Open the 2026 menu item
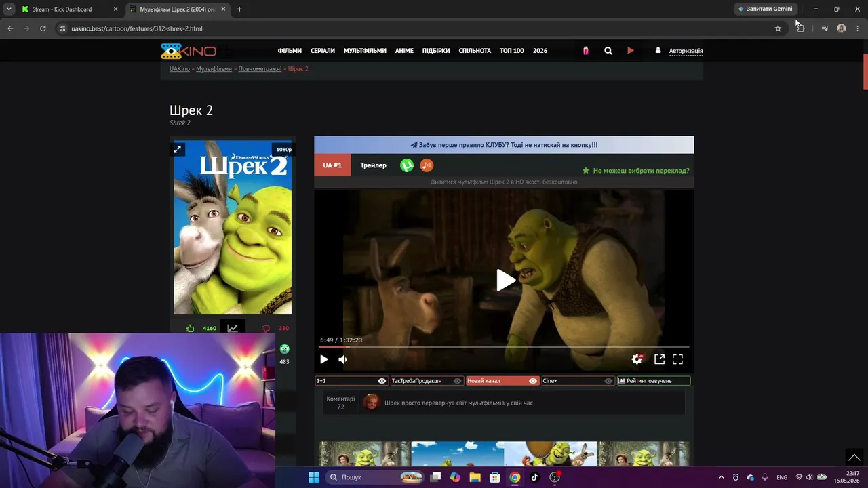The width and height of the screenshot is (868, 488). (540, 51)
